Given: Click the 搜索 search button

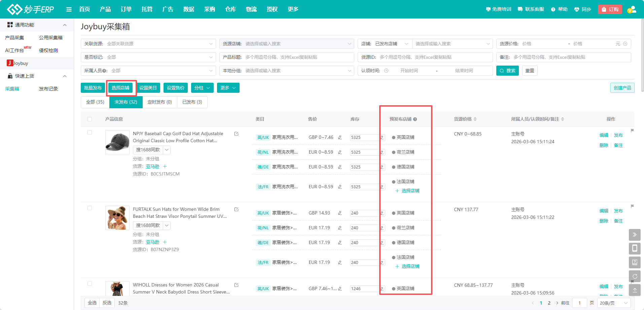Looking at the screenshot, I should (507, 71).
